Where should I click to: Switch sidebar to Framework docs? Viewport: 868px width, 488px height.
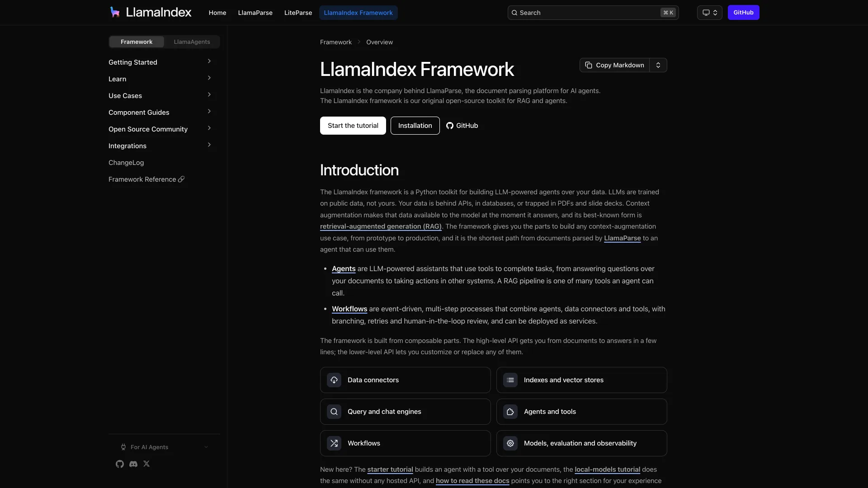point(137,42)
